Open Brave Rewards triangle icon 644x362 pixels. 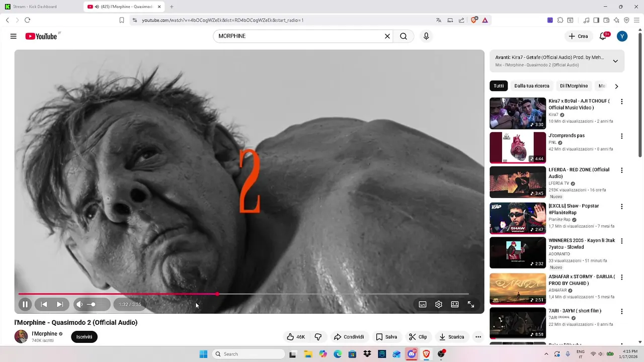click(x=485, y=20)
